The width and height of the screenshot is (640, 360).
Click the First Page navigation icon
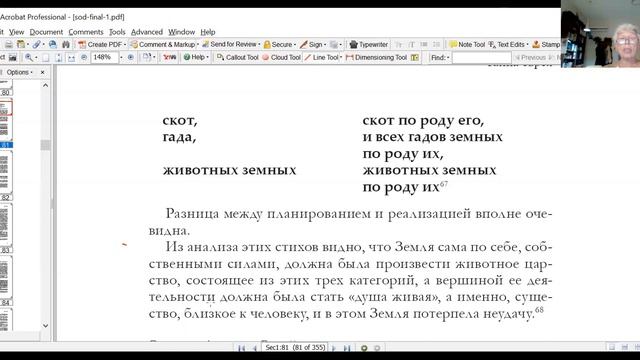point(242,348)
